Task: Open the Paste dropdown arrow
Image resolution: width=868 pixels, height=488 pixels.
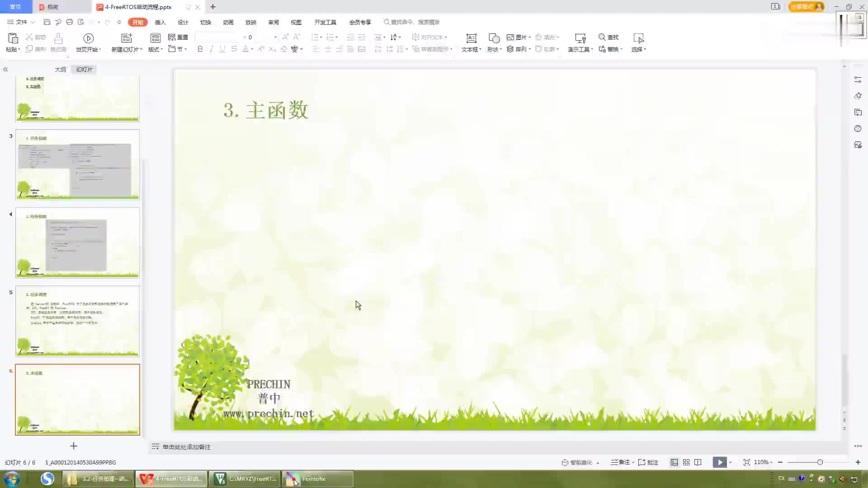Action: pos(19,50)
